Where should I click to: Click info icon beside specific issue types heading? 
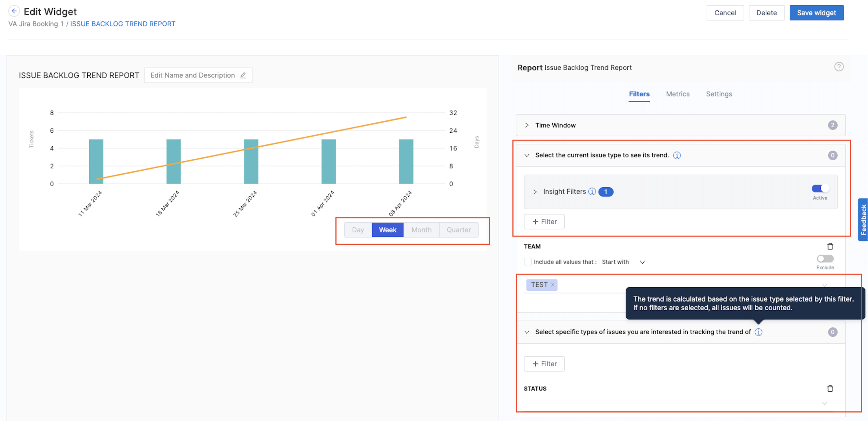click(x=758, y=332)
